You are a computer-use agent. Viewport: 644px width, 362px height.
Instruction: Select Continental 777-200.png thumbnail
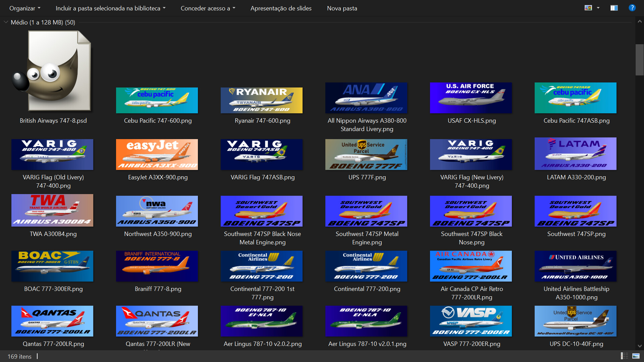pos(366,266)
